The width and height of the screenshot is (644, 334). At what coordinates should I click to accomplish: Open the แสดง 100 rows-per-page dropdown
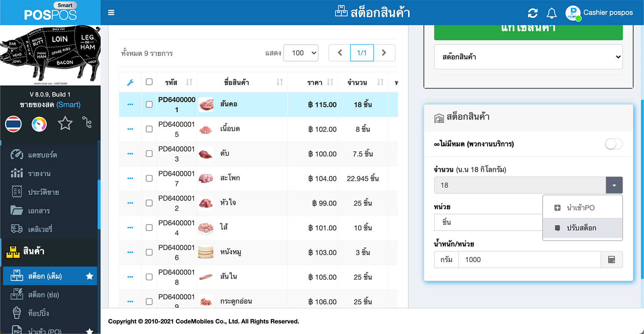point(301,53)
